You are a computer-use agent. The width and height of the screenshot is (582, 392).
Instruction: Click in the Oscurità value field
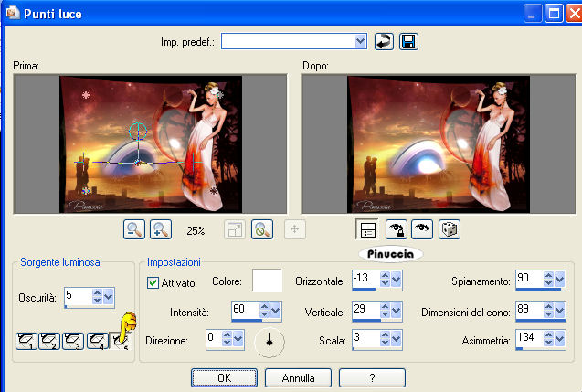(79, 296)
